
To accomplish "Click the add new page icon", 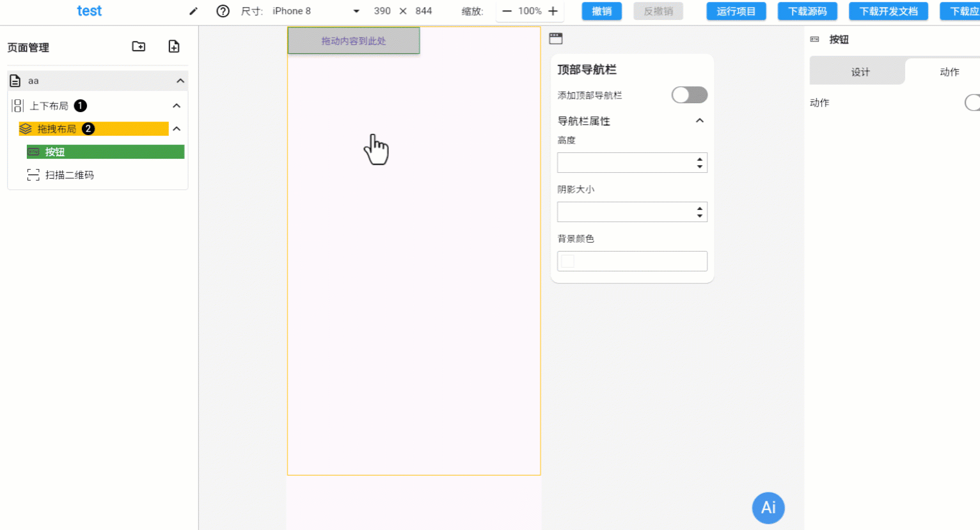I will coord(174,46).
